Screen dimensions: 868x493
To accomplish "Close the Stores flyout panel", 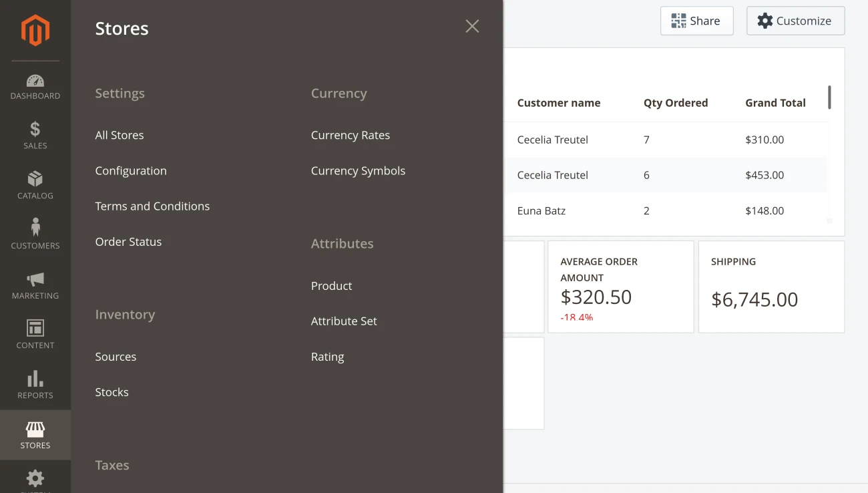I will 472,26.
